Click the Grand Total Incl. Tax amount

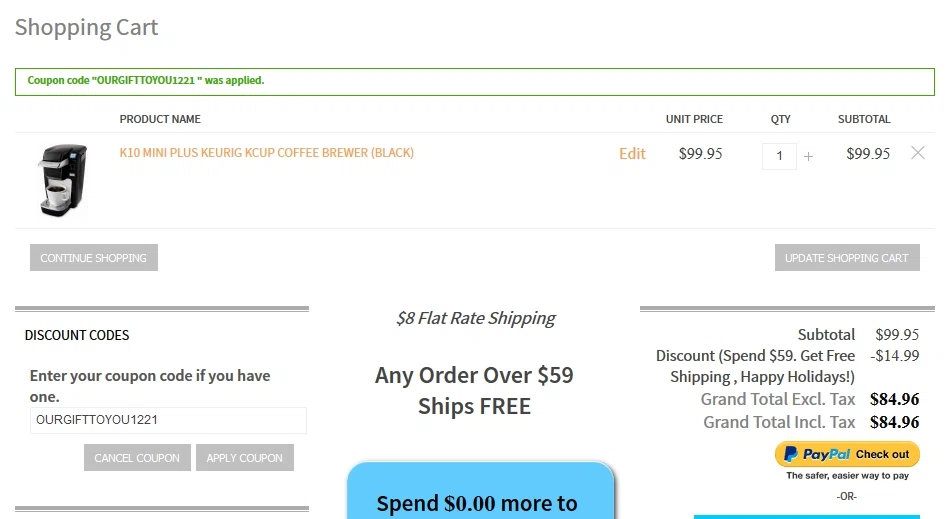[x=895, y=422]
